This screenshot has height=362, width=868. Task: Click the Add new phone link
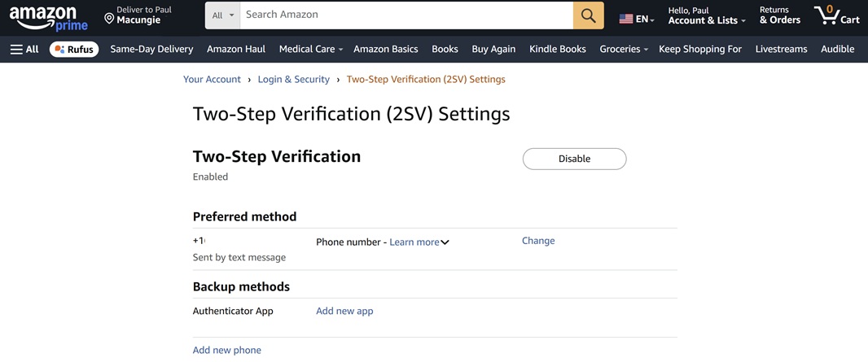(226, 350)
